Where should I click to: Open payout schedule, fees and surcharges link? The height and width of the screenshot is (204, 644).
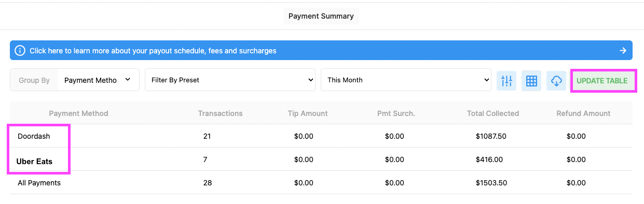coord(153,51)
